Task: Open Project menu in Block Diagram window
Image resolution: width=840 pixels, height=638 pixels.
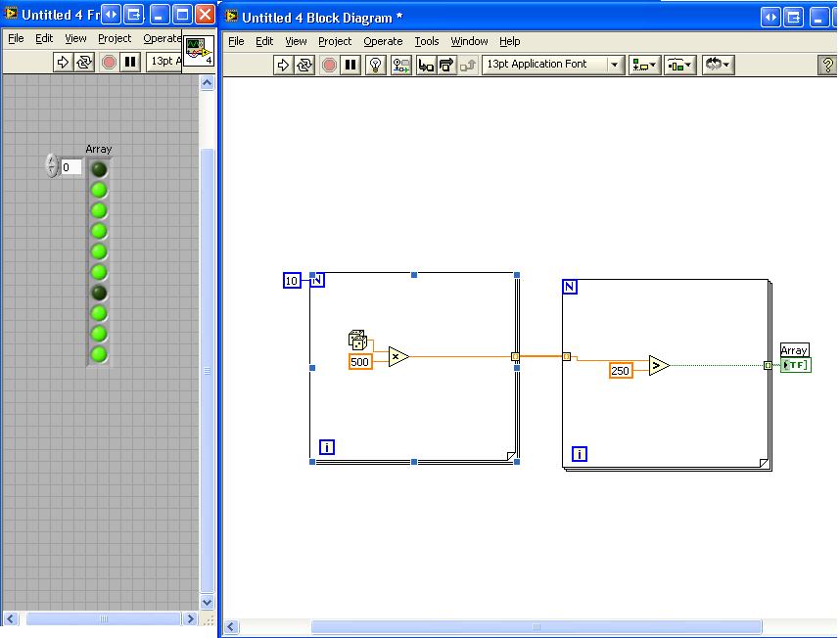Action: (x=335, y=41)
